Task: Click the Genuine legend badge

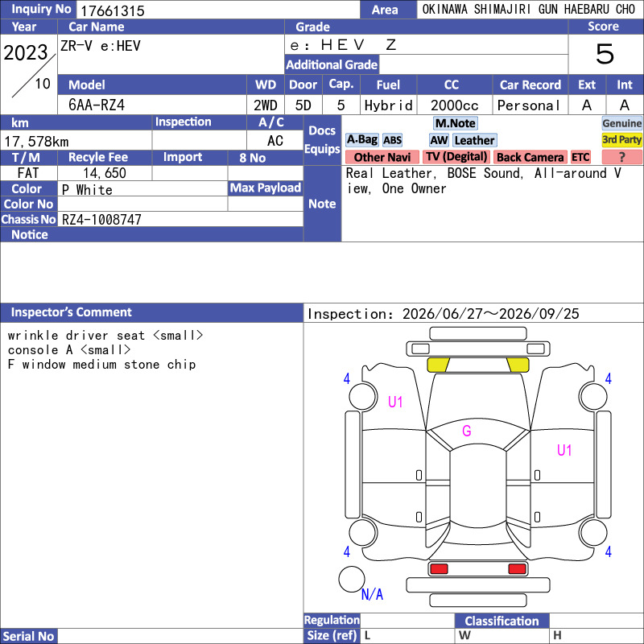Action: click(x=621, y=123)
